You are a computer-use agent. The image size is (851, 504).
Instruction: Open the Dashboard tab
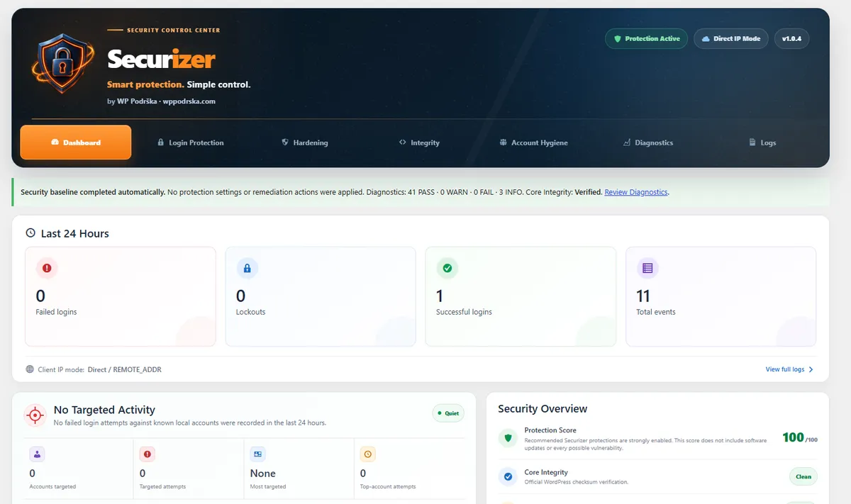(76, 142)
